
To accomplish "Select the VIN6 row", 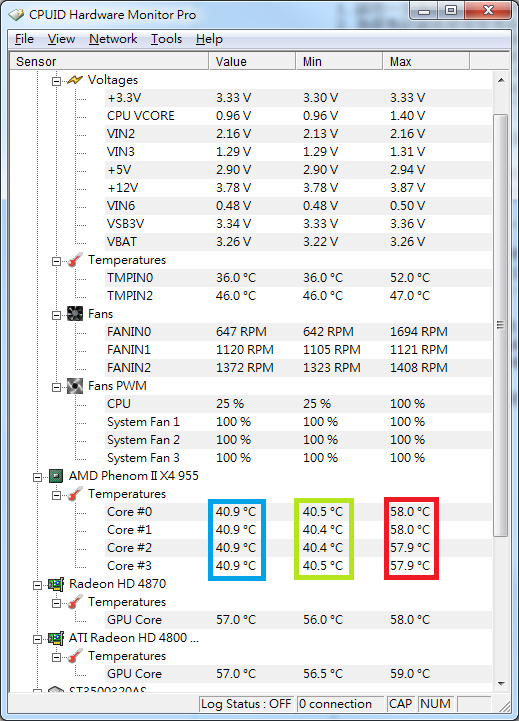I will (298, 206).
